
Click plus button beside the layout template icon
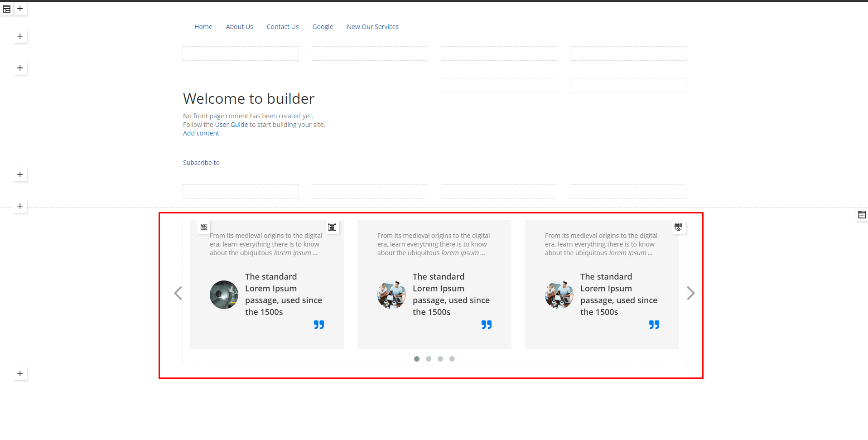coord(20,9)
